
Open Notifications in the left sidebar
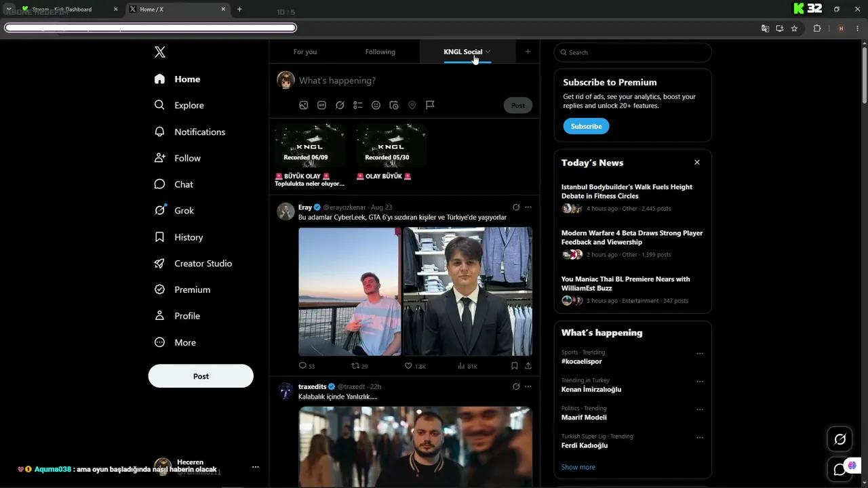189,131
